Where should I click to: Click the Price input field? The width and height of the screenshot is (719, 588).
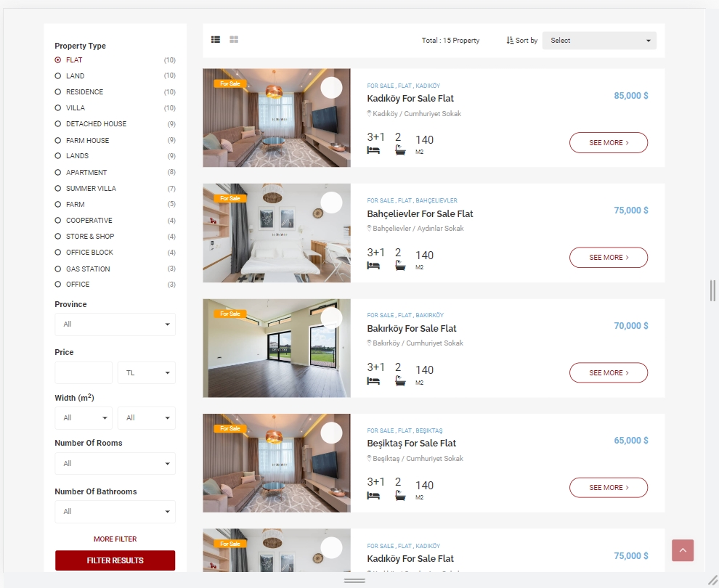(x=84, y=372)
